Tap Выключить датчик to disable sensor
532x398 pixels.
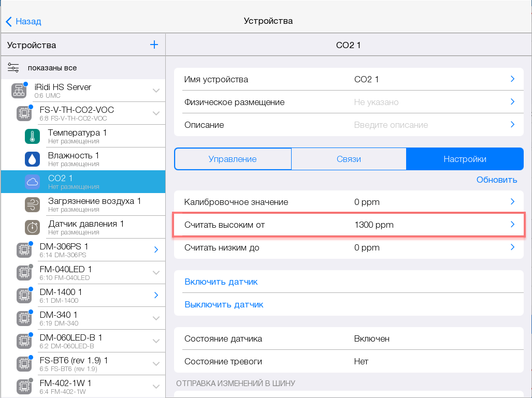tap(224, 304)
